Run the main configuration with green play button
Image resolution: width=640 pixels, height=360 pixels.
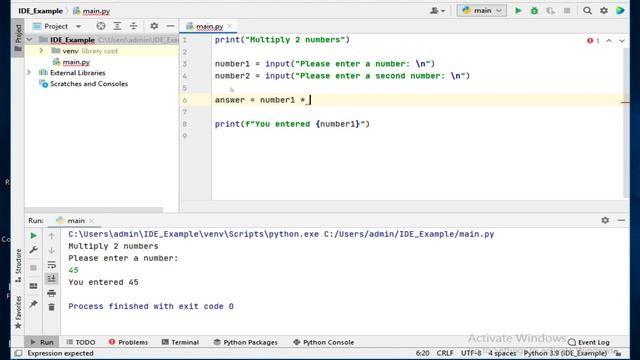click(518, 11)
